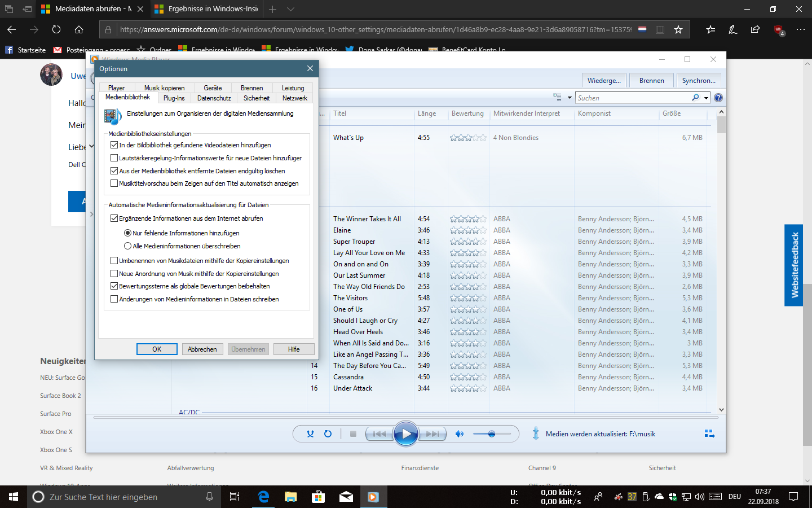Open Edge reading view icon
Image resolution: width=812 pixels, height=508 pixels.
coord(660,29)
